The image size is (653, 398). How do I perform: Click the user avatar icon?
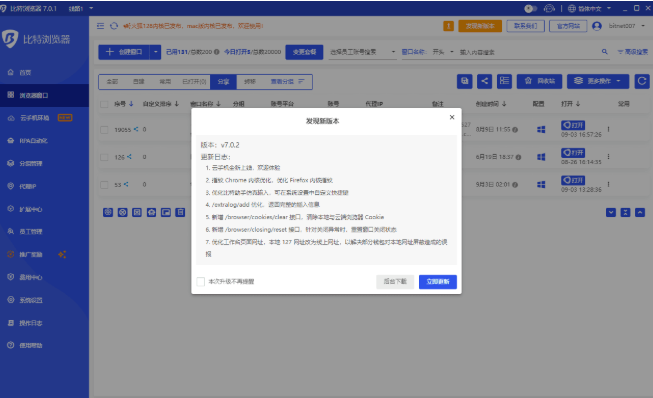click(x=597, y=26)
